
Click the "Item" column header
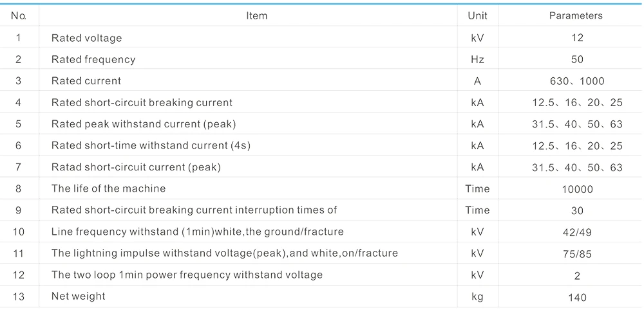(256, 15)
